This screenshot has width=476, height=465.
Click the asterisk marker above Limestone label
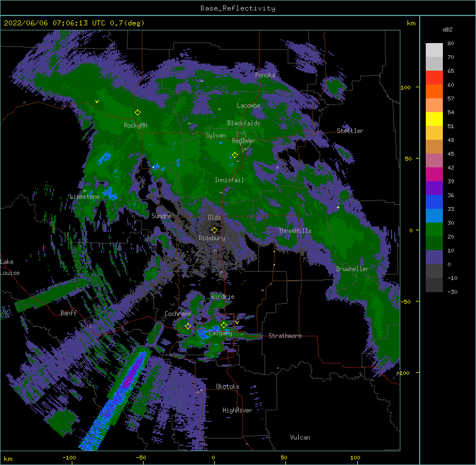tap(84, 191)
